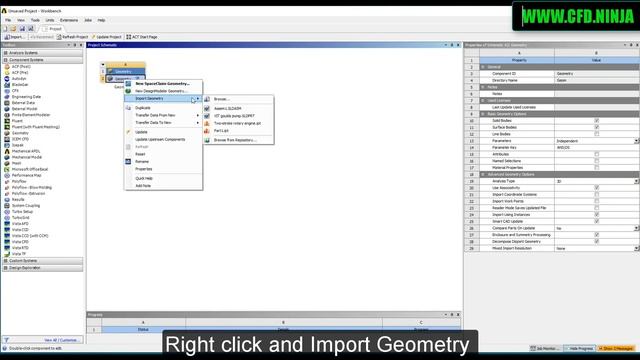Click the Mesh component icon
This screenshot has height=360, width=640.
pos(7,163)
